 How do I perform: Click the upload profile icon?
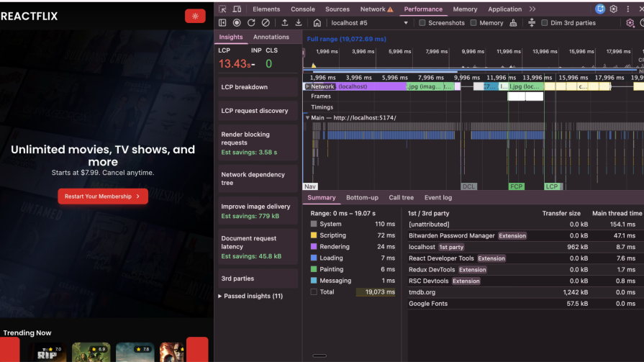285,23
